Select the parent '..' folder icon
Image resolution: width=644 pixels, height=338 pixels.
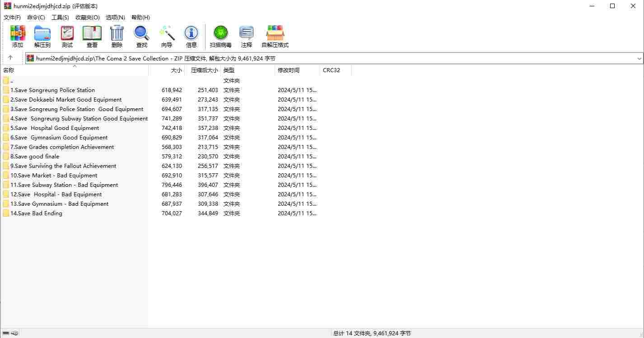point(6,81)
